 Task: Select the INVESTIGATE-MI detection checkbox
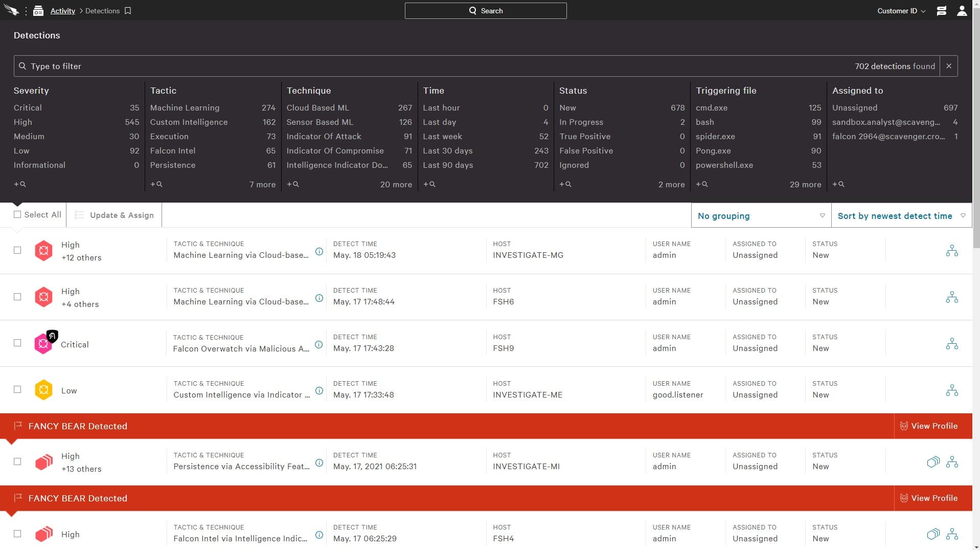[x=17, y=461]
